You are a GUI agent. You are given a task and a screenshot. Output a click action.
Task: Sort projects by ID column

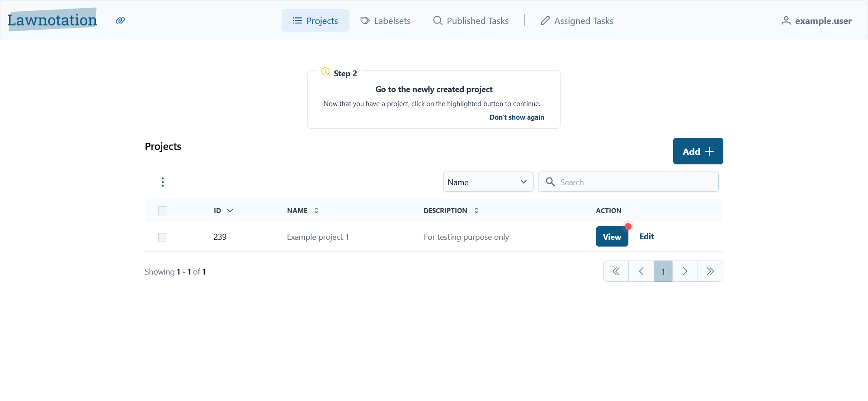tap(224, 210)
